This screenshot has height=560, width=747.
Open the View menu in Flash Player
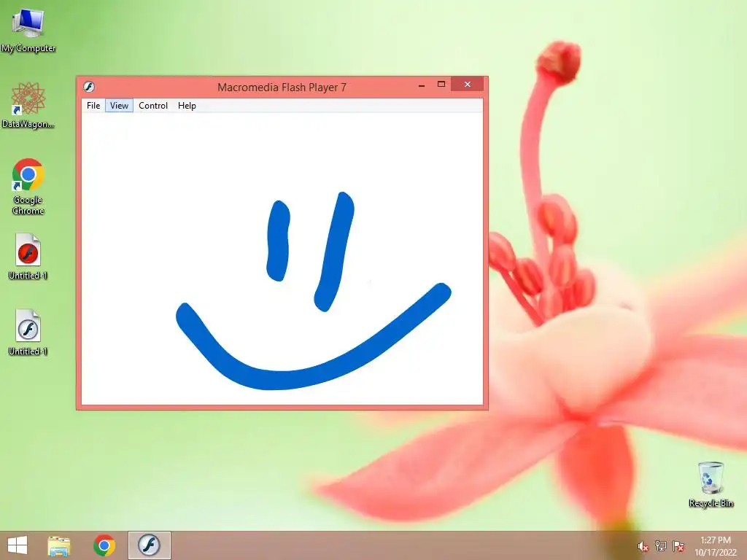click(x=119, y=106)
